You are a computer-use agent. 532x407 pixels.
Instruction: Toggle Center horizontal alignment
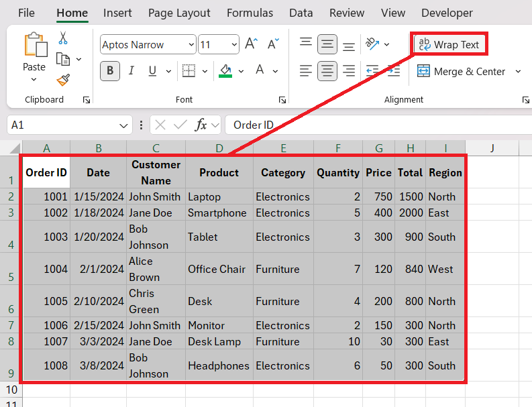point(327,71)
